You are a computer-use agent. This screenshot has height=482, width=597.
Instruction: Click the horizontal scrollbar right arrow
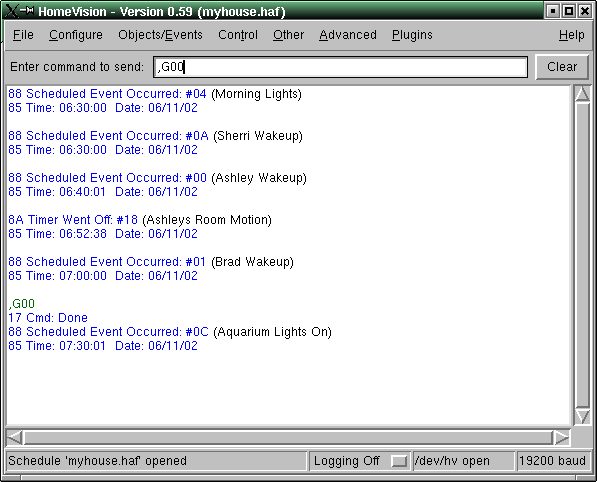click(562, 437)
